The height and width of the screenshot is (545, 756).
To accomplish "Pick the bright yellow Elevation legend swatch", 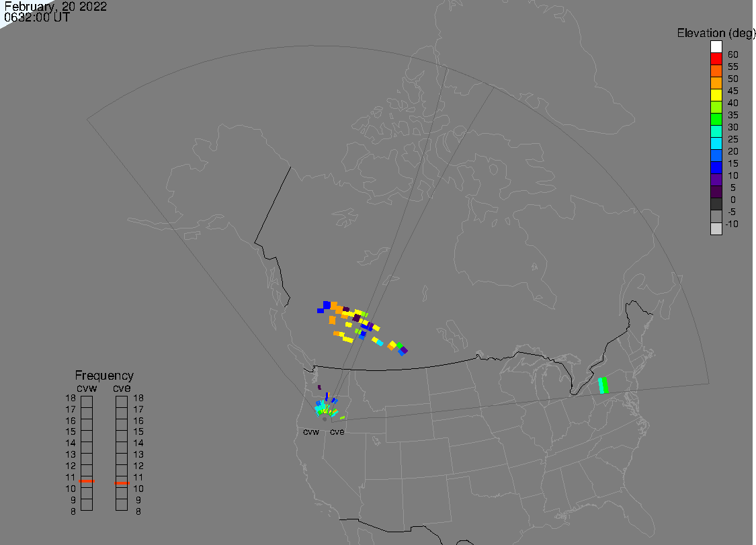I will (x=716, y=95).
